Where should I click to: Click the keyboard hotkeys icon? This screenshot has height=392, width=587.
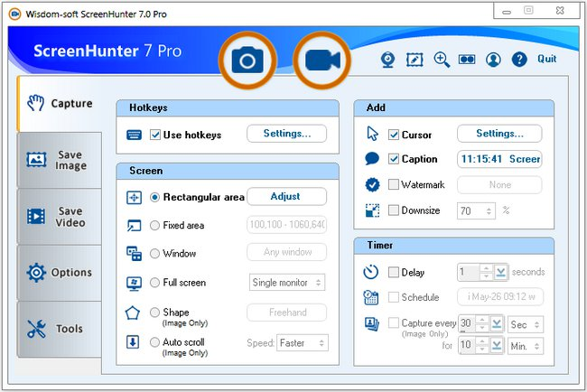(134, 135)
